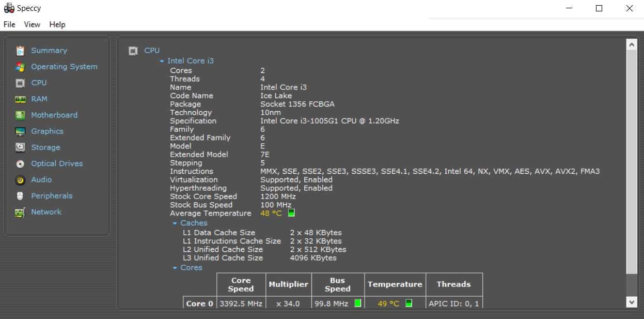Click the Virtualization 'Supported, Enabled' value
This screenshot has height=319, width=644.
(x=296, y=179)
